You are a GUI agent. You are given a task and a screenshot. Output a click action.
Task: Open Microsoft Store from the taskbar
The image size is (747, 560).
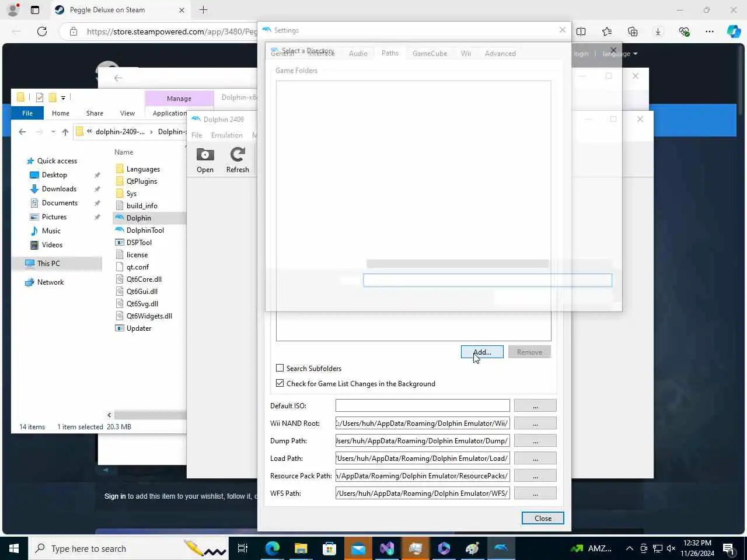tap(329, 548)
